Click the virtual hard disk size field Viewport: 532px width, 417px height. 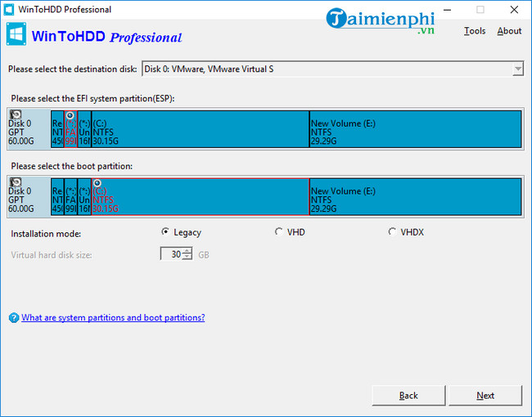pos(172,254)
